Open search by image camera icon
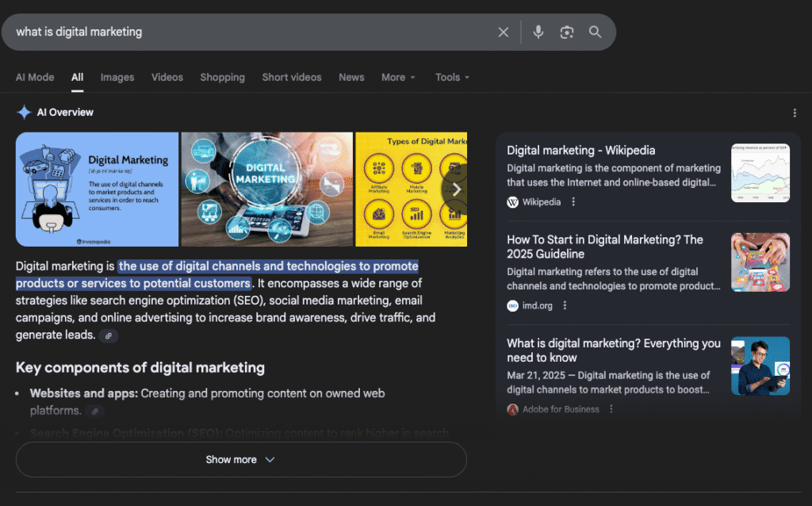This screenshot has height=506, width=812. 566,33
